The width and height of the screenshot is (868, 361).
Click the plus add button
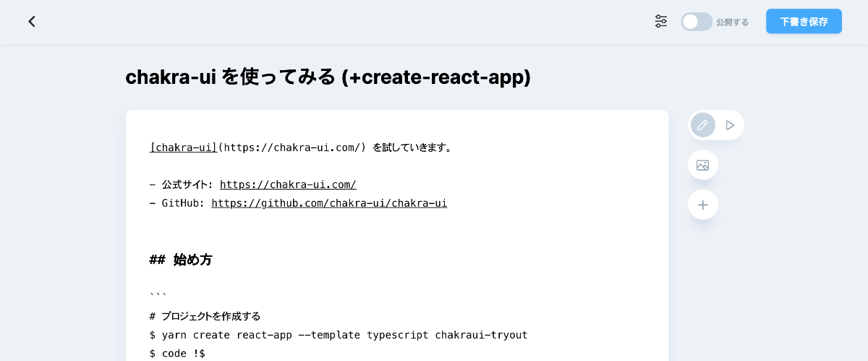702,205
